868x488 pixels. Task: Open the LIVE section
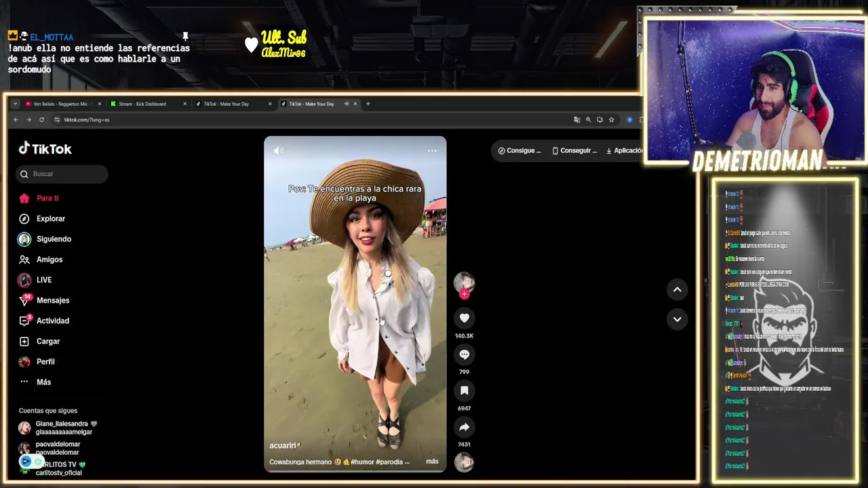pyautogui.click(x=35, y=279)
